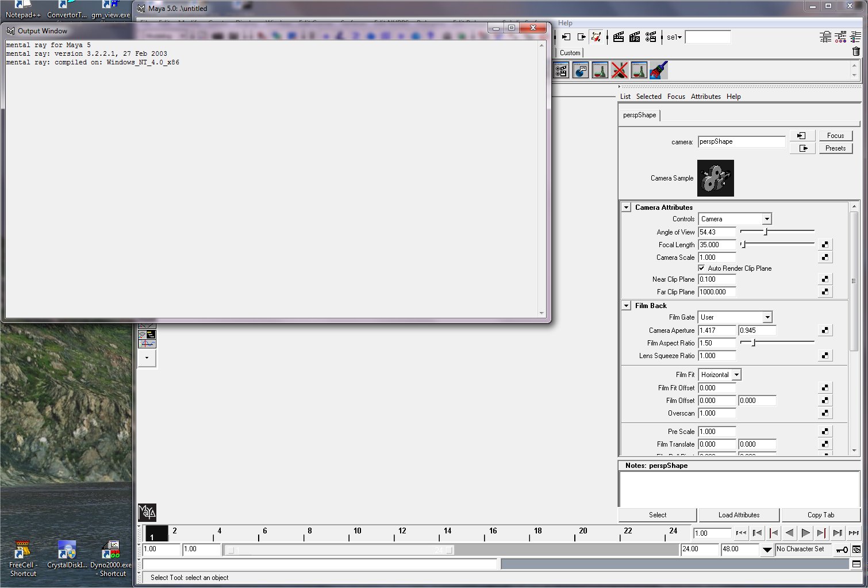Toggle the construction history icon in the status line
The width and height of the screenshot is (868, 588).
tap(596, 37)
